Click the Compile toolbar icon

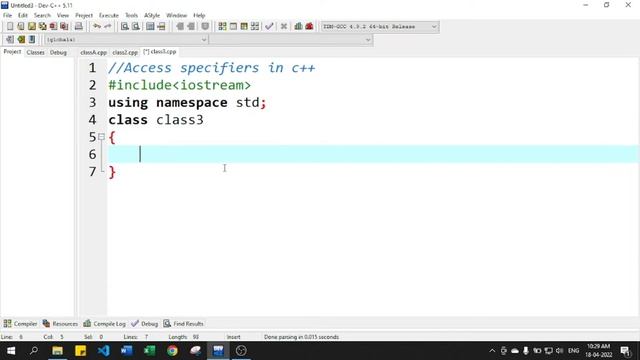click(x=222, y=27)
